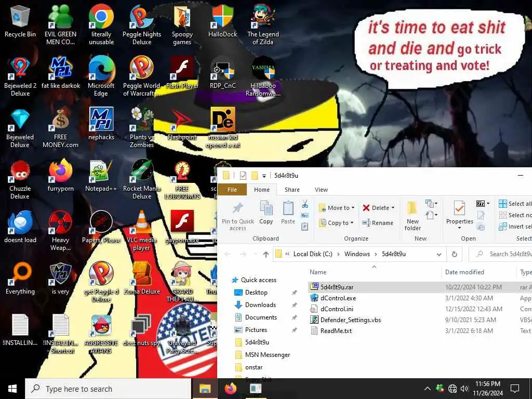Launch Peggle Nights Deluxe shortcut
The width and height of the screenshot is (532, 399).
click(x=142, y=24)
